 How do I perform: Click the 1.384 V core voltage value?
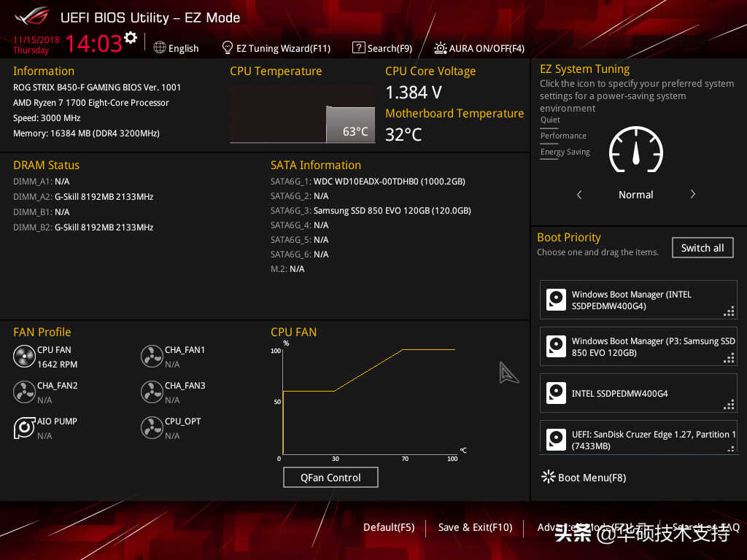[x=414, y=93]
